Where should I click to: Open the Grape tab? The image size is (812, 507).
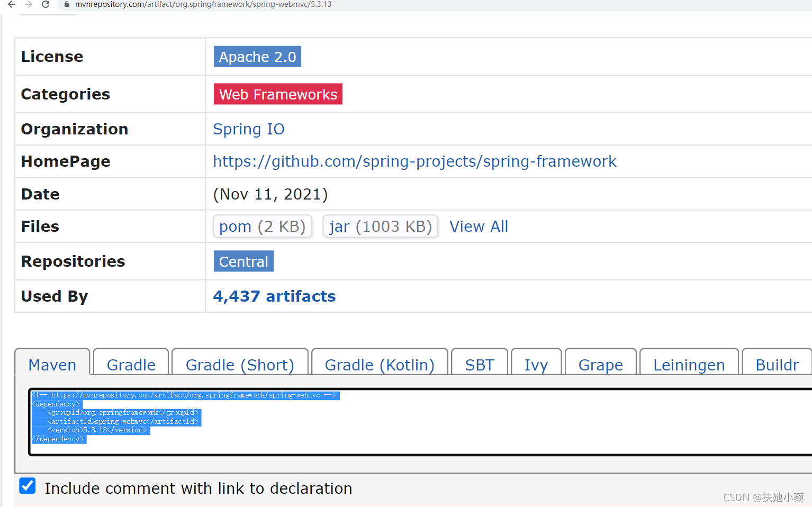601,362
